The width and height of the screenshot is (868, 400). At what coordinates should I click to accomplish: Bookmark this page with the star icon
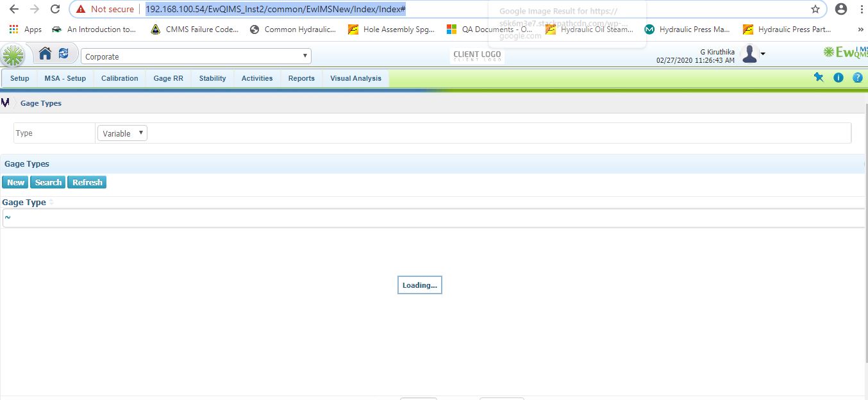815,9
